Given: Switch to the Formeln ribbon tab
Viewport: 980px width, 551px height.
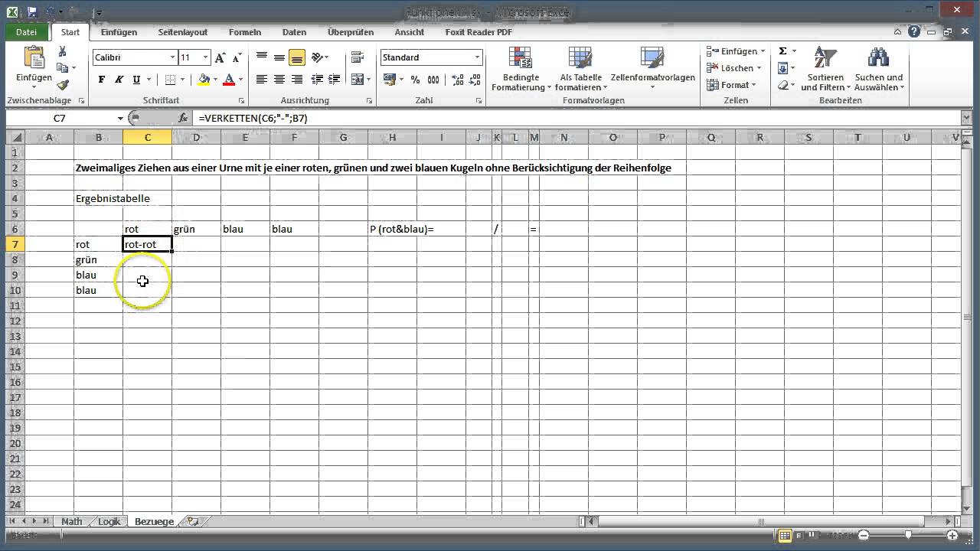Looking at the screenshot, I should pyautogui.click(x=245, y=32).
